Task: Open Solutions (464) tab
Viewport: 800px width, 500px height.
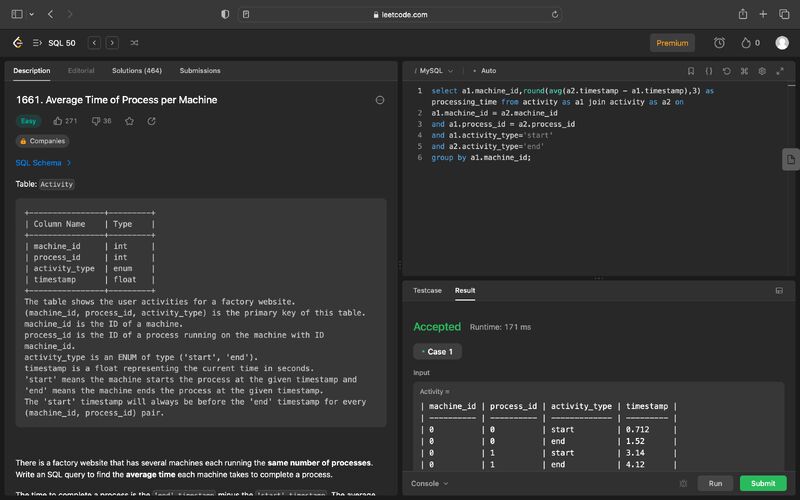Action: click(x=137, y=70)
